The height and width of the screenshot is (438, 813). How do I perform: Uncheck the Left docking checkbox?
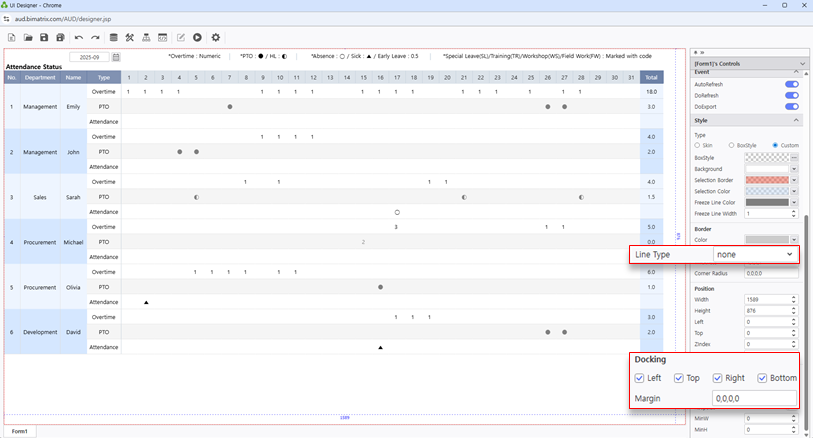[640, 378]
